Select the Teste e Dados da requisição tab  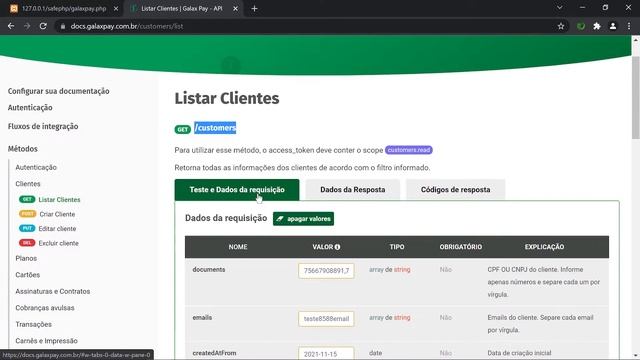point(237,190)
